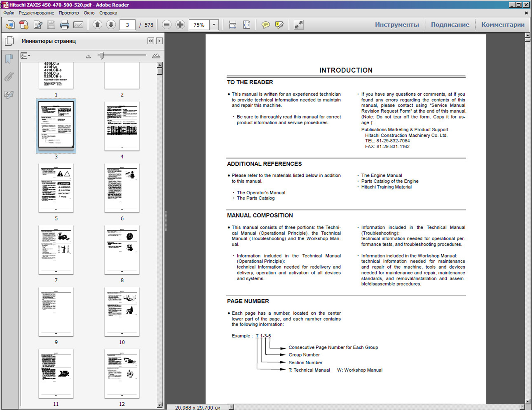
Task: Open the zoom percentage dropdown arrow
Action: coord(214,25)
